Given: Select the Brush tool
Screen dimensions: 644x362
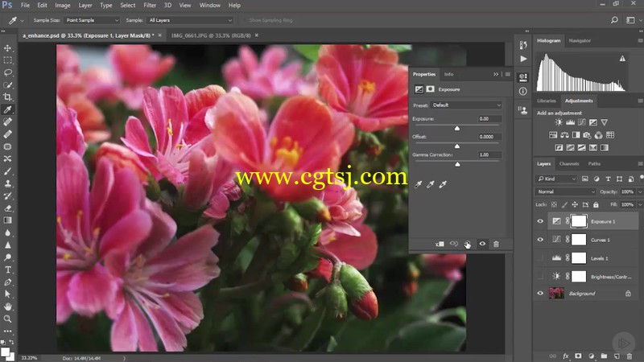Looking at the screenshot, I should click(7, 171).
